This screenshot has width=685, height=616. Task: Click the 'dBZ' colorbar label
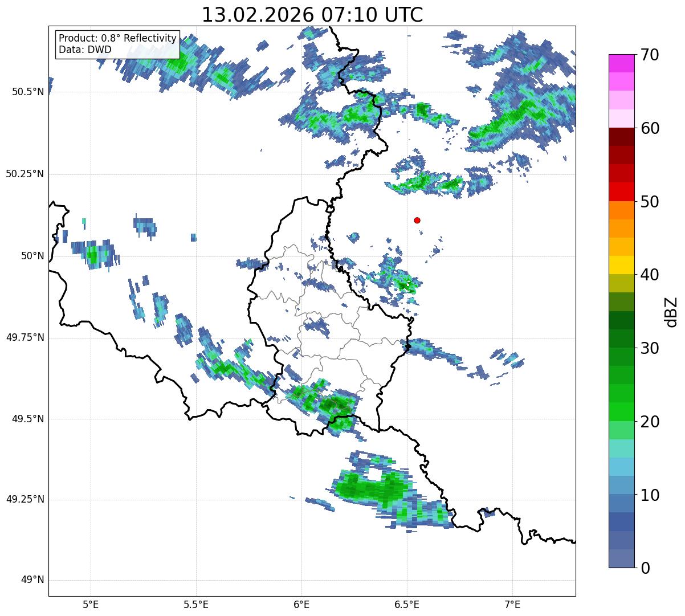click(x=671, y=312)
